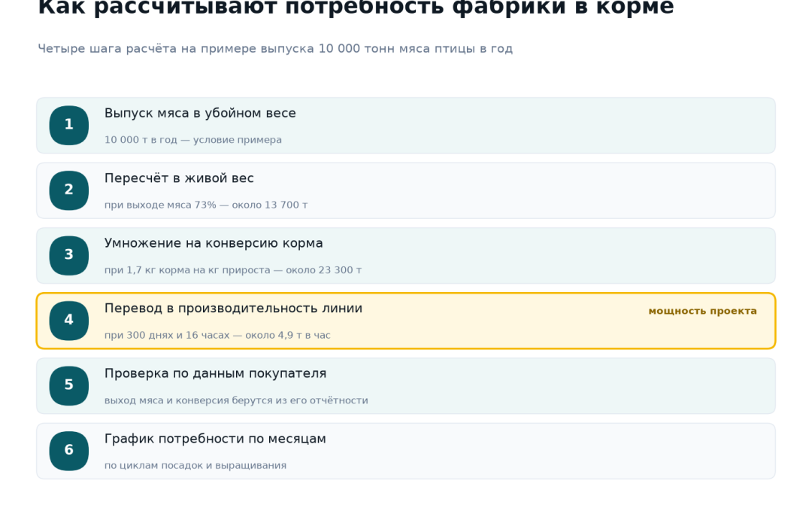This screenshot has height=508, width=812.
Task: Click the text 'при 1,7 кг корма на кг прироста'
Action: point(187,270)
